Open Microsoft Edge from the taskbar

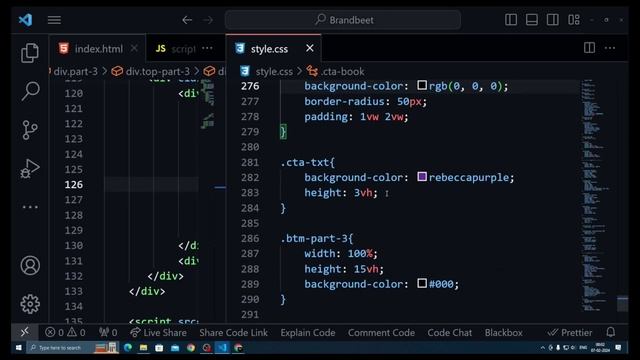tap(128, 348)
